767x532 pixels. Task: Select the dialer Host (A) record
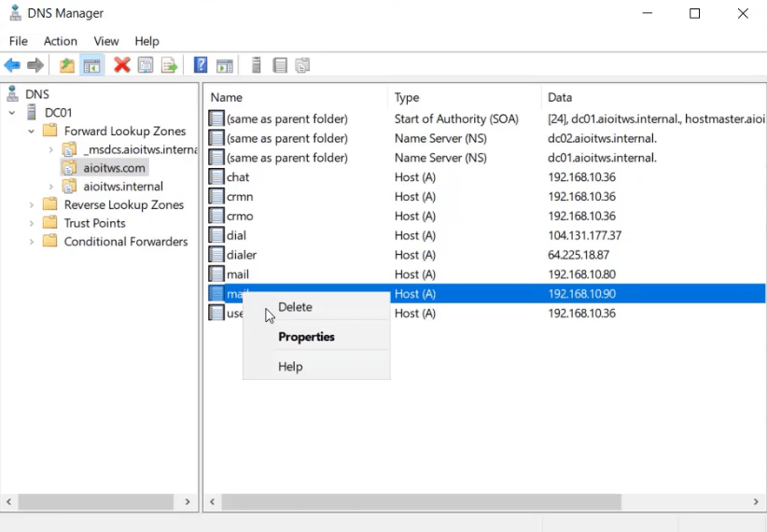coord(241,255)
